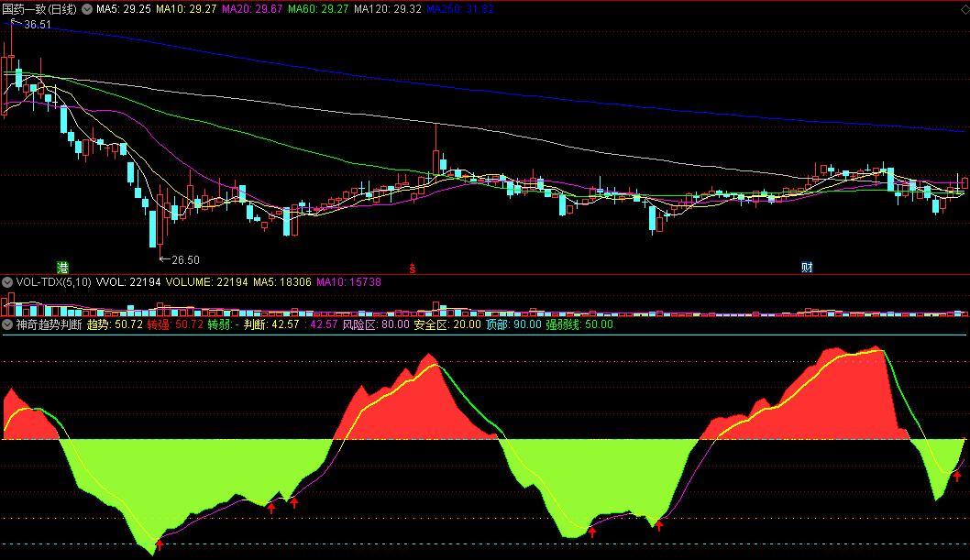Select the 国药一致(日线) stock title
The image size is (970, 560).
pos(39,9)
